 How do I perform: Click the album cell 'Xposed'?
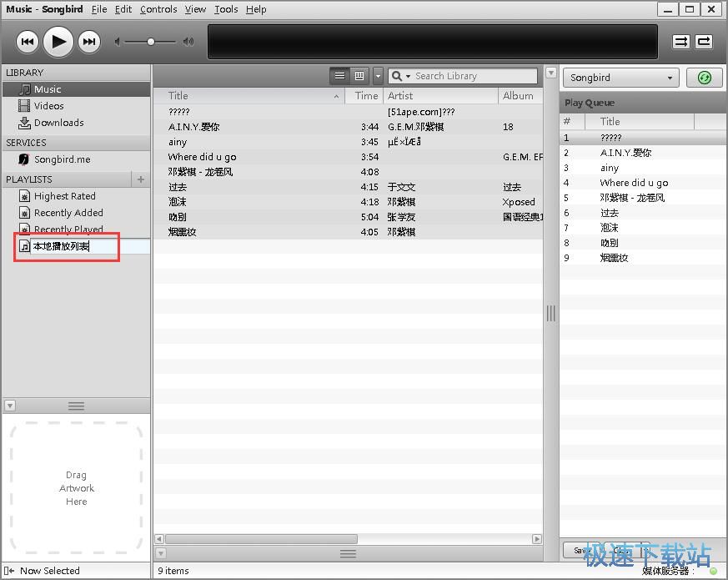(519, 202)
